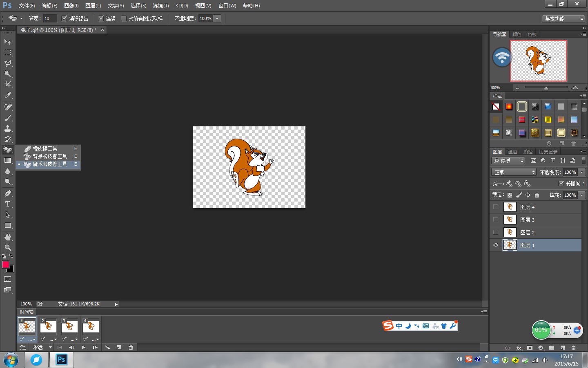Select the Hand tool
588x368 pixels.
coord(8,237)
